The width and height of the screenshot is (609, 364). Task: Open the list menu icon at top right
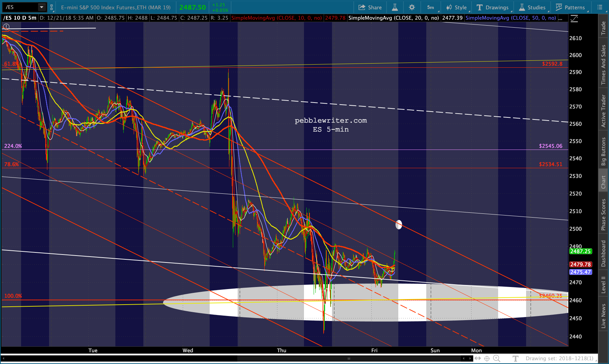599,7
